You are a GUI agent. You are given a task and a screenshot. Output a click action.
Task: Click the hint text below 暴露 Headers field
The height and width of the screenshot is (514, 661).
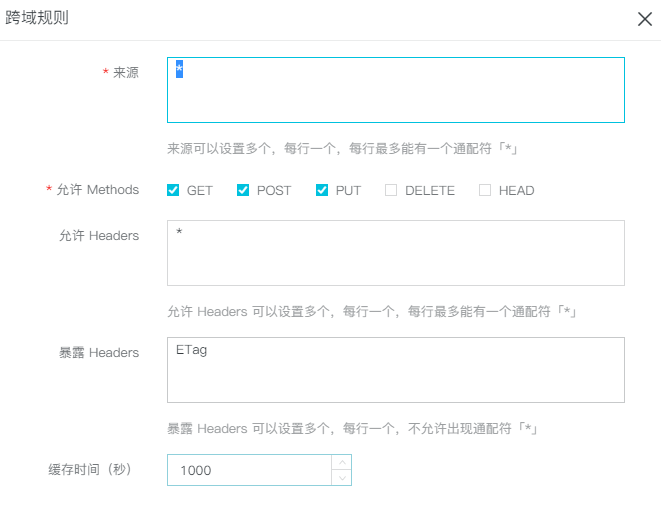pos(353,428)
